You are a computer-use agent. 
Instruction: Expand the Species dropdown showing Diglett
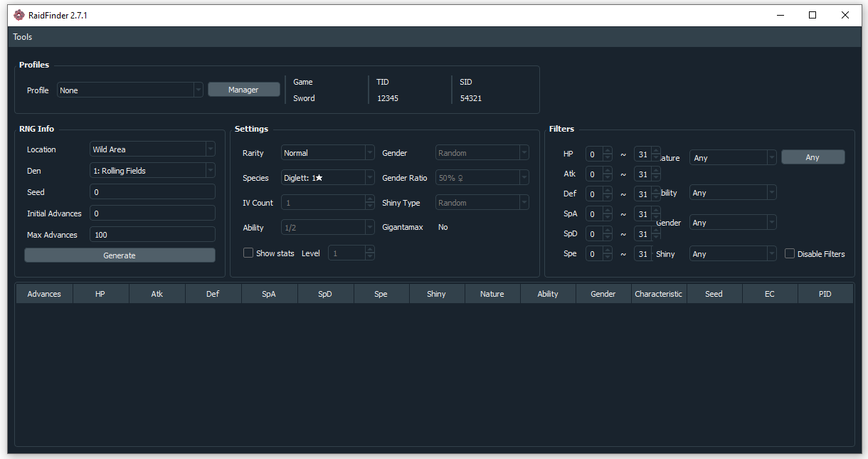click(x=327, y=178)
